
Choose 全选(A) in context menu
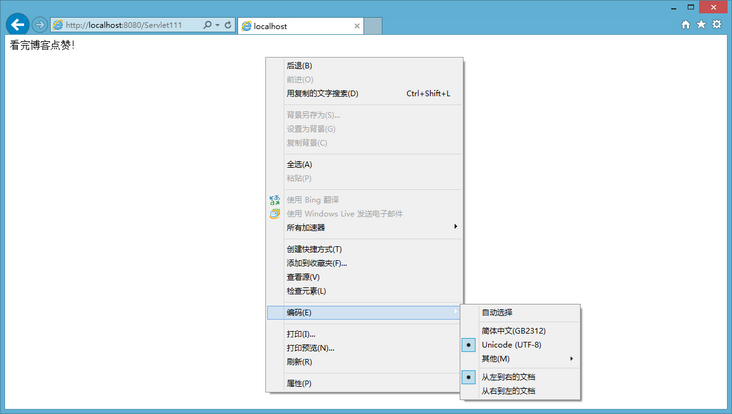pyautogui.click(x=364, y=164)
